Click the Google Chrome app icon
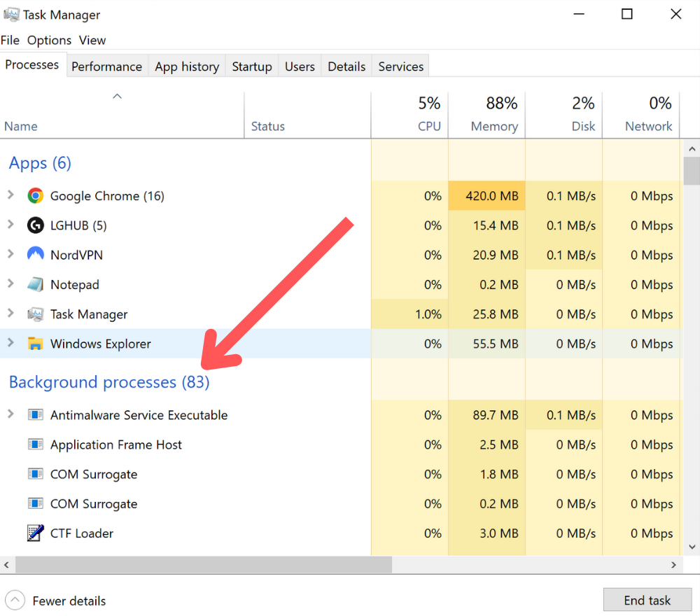Screen dimensions: 700x616 pos(35,196)
